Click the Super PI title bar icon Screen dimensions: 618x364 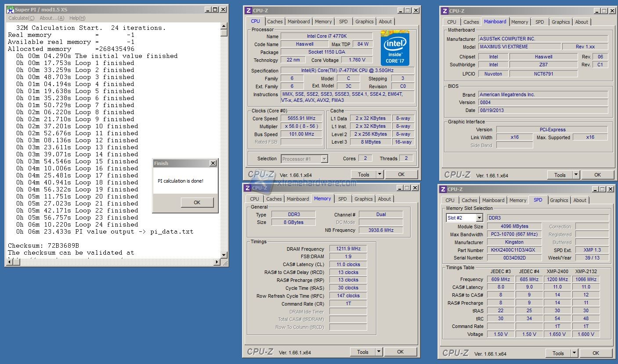[10, 9]
